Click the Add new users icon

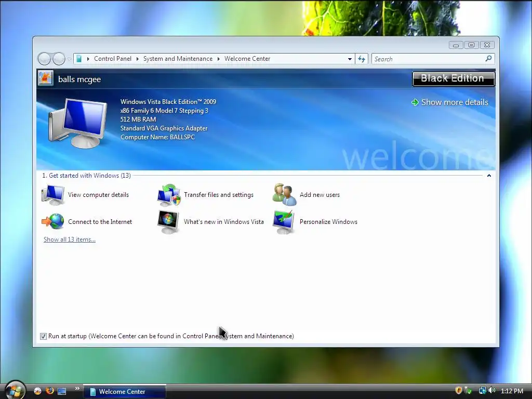point(285,194)
